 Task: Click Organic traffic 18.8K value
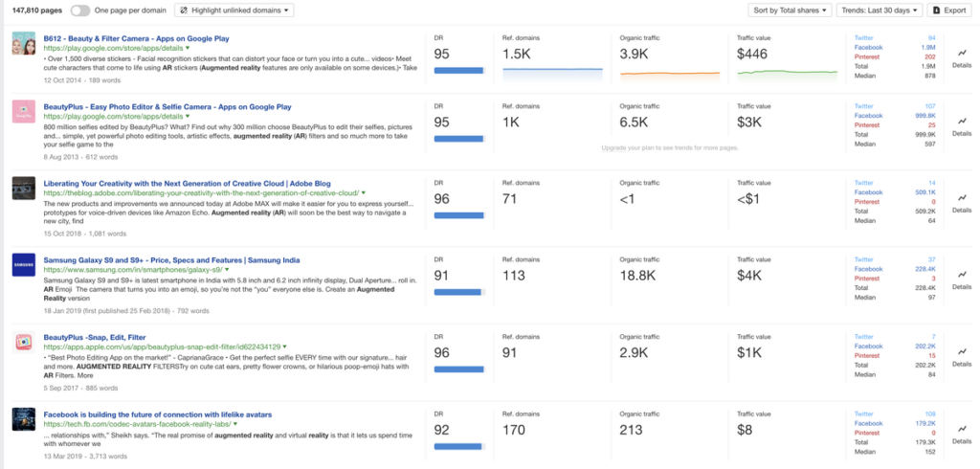(x=638, y=276)
